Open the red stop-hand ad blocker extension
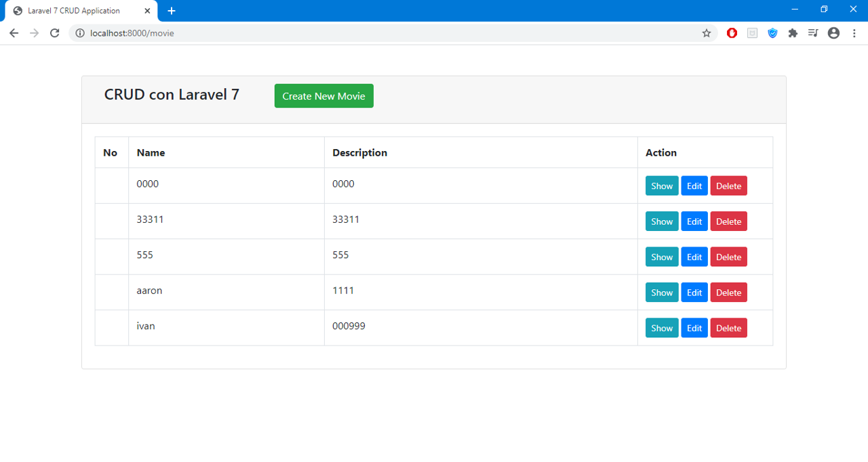This screenshot has width=868, height=462. tap(732, 33)
